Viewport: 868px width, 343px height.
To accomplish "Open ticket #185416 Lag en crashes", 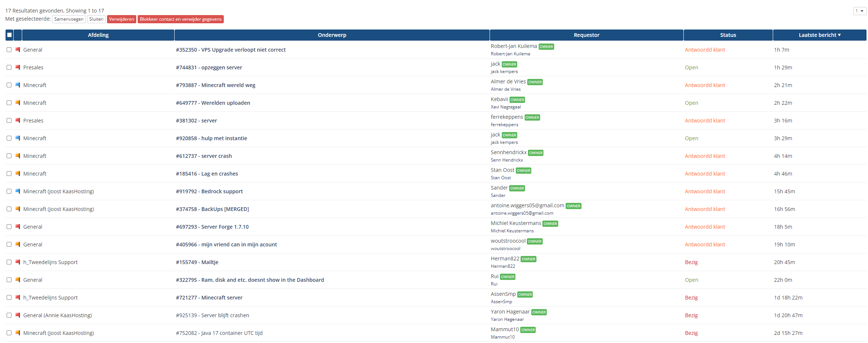I will (207, 174).
